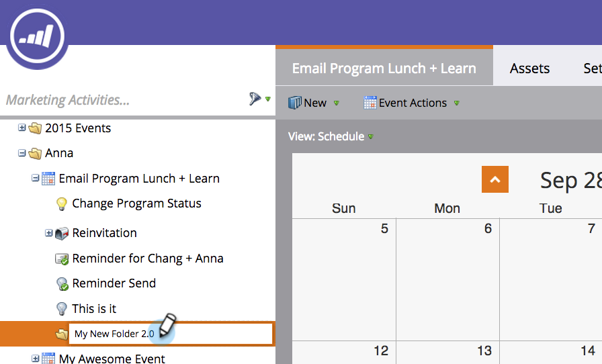This screenshot has width=602, height=364.
Task: Click the filter funnel icon
Action: [x=255, y=99]
